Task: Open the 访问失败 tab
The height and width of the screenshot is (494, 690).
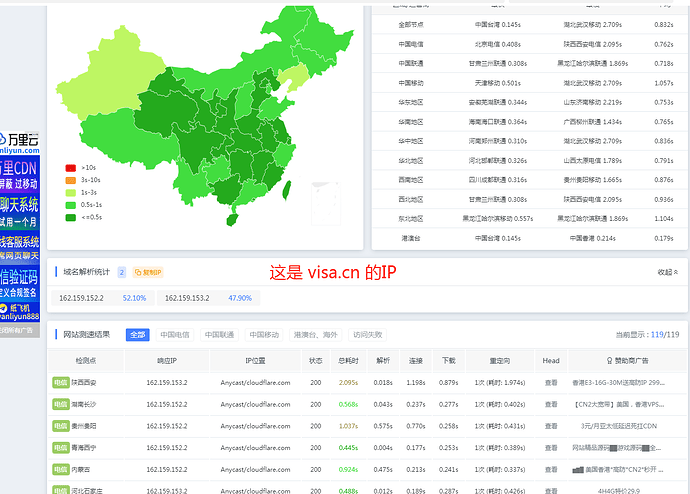Action: pos(366,336)
